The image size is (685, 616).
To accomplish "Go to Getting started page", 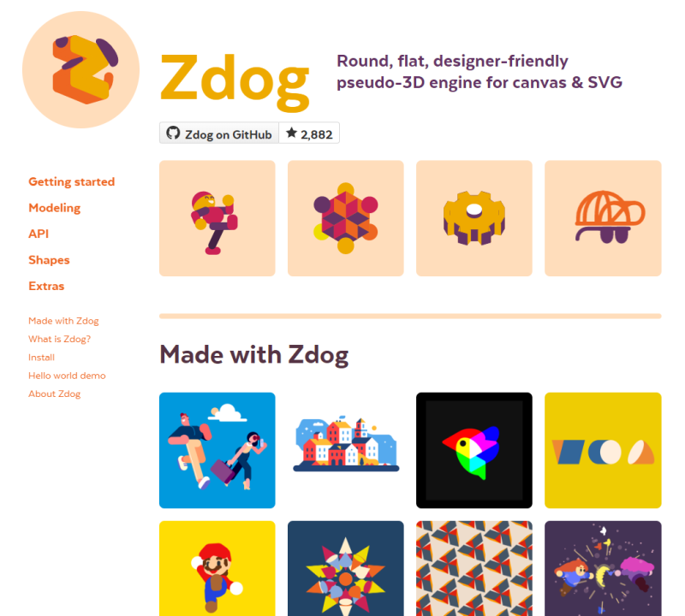I will [x=72, y=182].
